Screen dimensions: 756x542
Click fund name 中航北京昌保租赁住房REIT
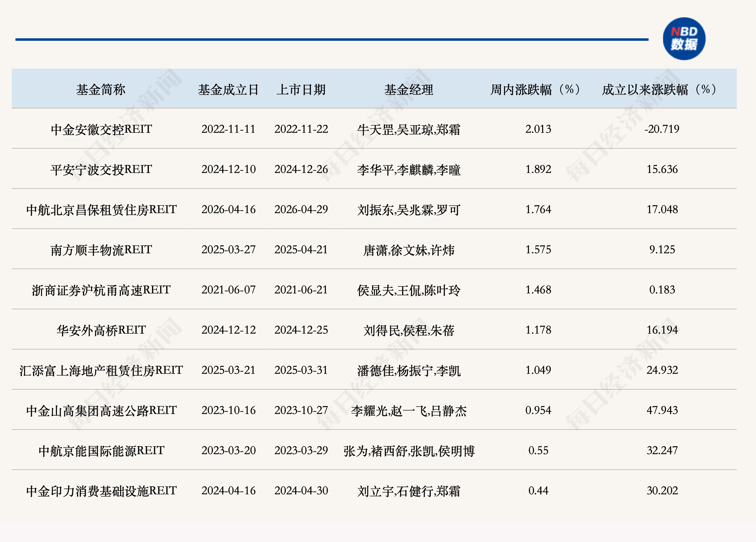(x=101, y=210)
